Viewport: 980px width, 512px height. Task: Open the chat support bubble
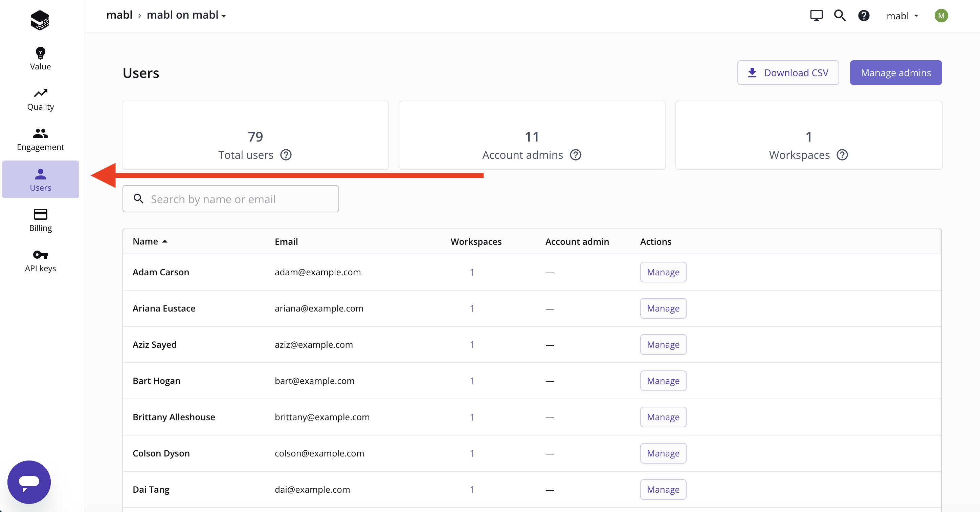(x=29, y=482)
